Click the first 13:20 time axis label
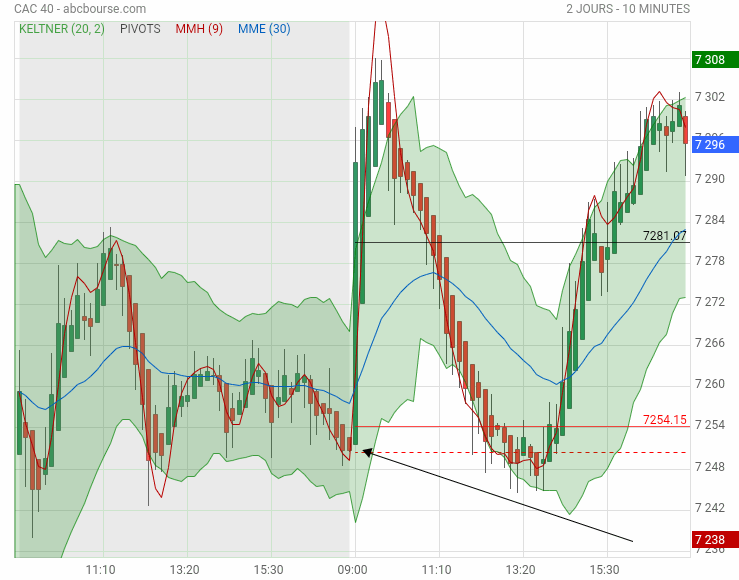The image size is (739, 580). 184,570
